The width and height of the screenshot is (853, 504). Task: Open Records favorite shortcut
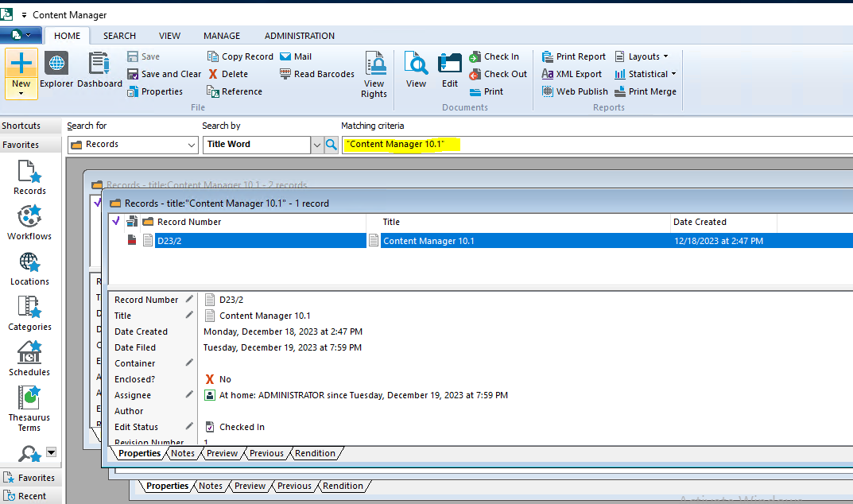[29, 177]
